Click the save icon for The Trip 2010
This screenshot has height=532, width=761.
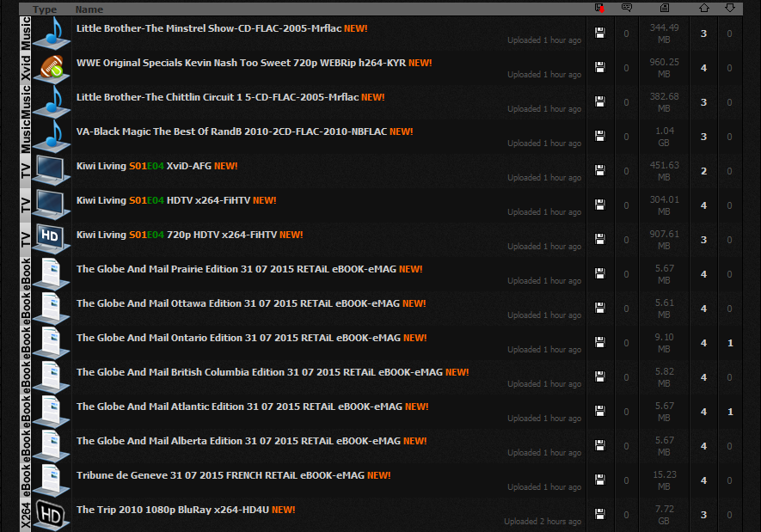[600, 514]
